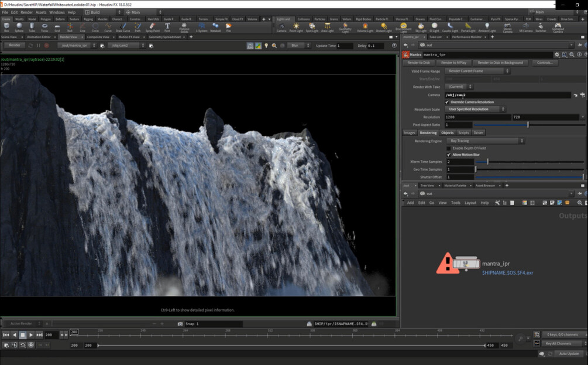Enable Depth Of Field checkbox
588x365 pixels.
coord(448,148)
